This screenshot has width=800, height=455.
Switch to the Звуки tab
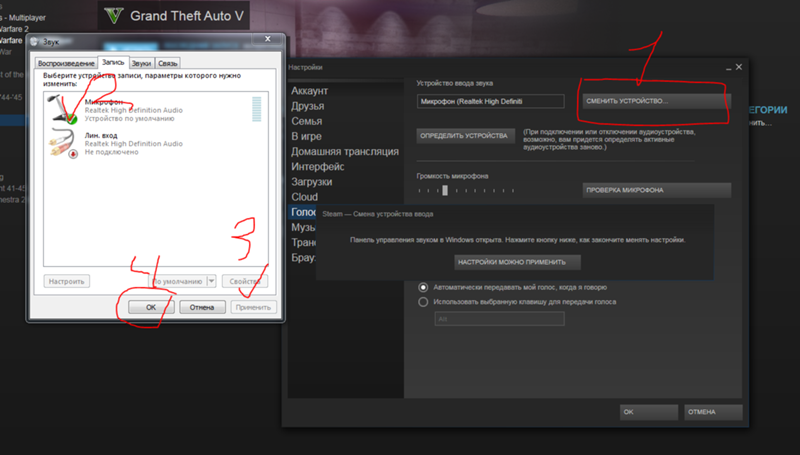(141, 63)
